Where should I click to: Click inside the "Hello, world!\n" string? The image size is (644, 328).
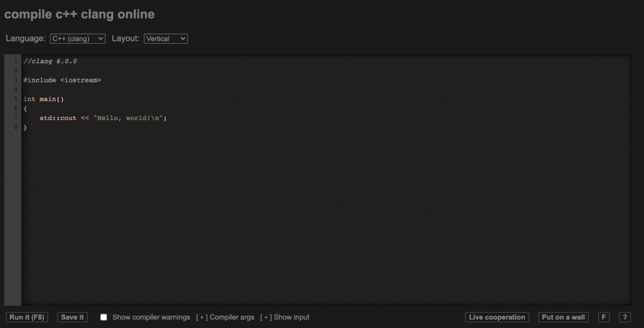pyautogui.click(x=129, y=118)
